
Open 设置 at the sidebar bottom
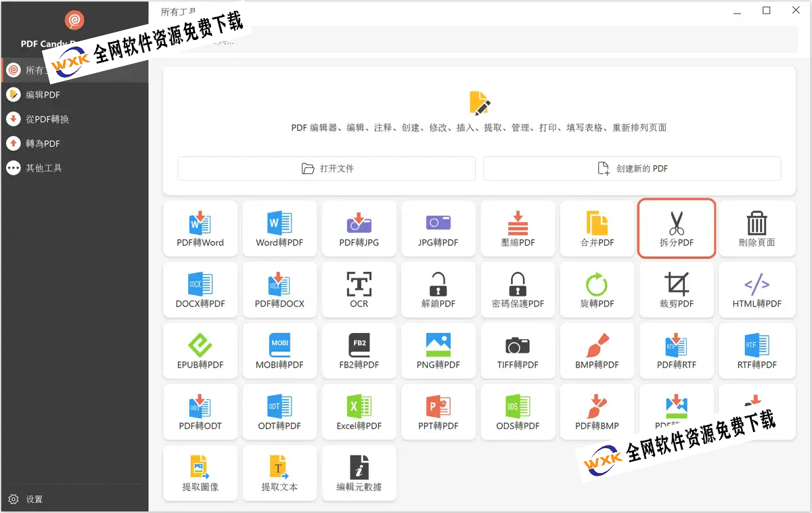34,499
